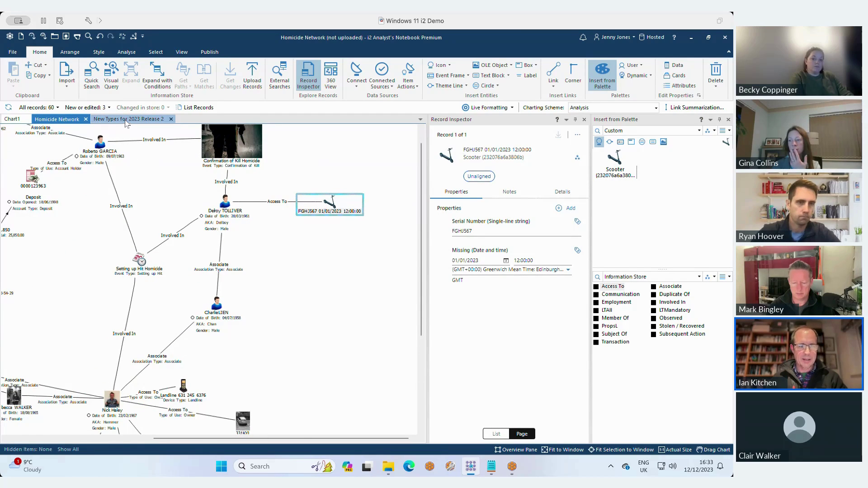The height and width of the screenshot is (488, 868).
Task: Switch record view to Page
Action: (x=522, y=434)
